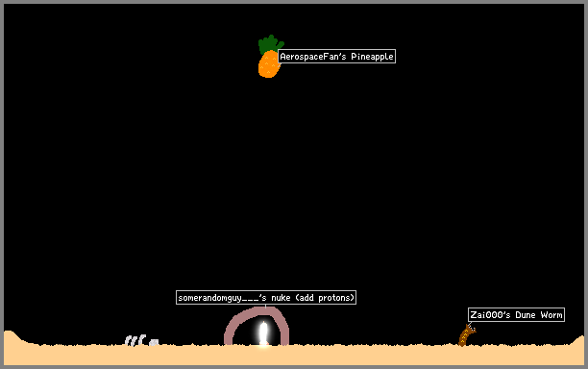Click the sand below the Dune Worm
This screenshot has width=588, height=369.
click(x=465, y=356)
